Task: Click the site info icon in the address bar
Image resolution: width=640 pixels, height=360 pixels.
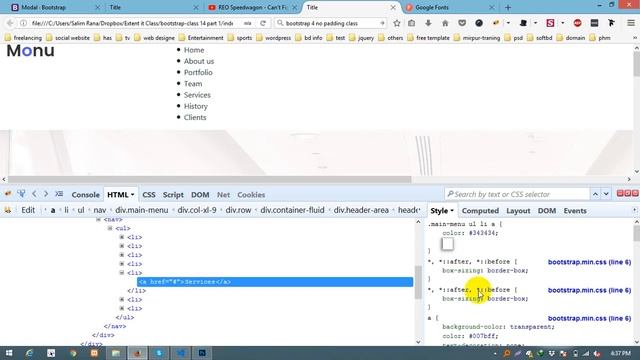Action: [23, 23]
